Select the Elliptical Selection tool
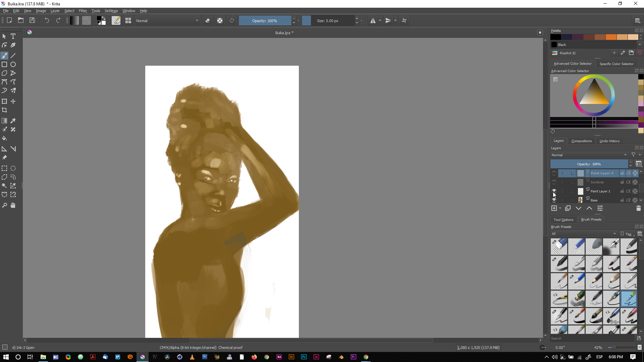 [x=13, y=168]
